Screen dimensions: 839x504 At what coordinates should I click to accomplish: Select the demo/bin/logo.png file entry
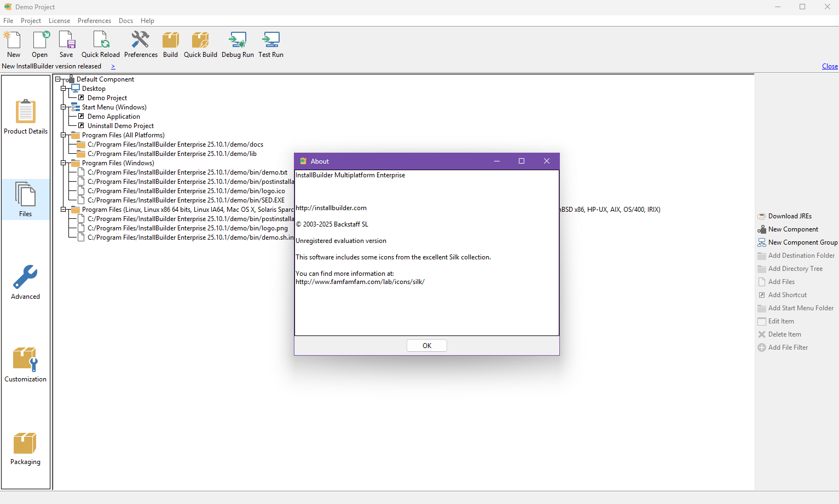point(188,228)
